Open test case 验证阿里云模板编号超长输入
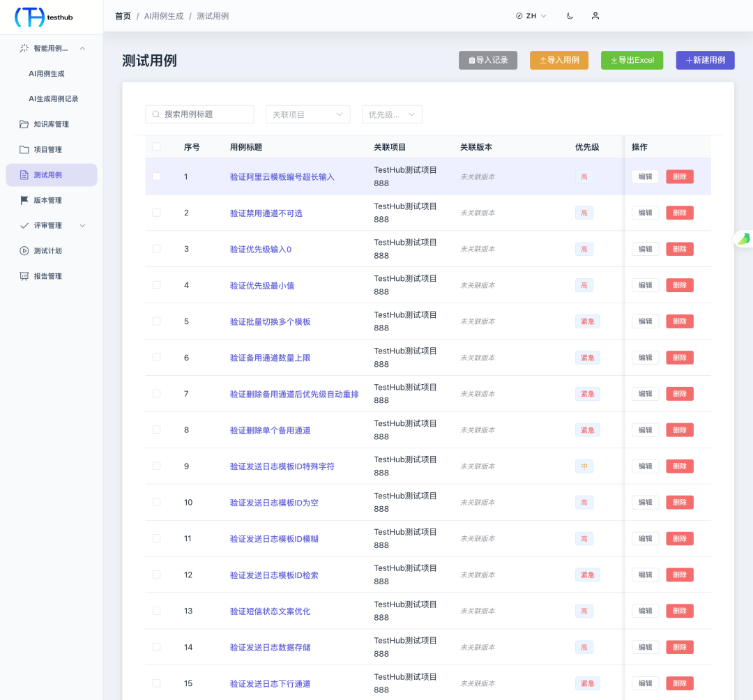The height and width of the screenshot is (700, 753). 282,176
